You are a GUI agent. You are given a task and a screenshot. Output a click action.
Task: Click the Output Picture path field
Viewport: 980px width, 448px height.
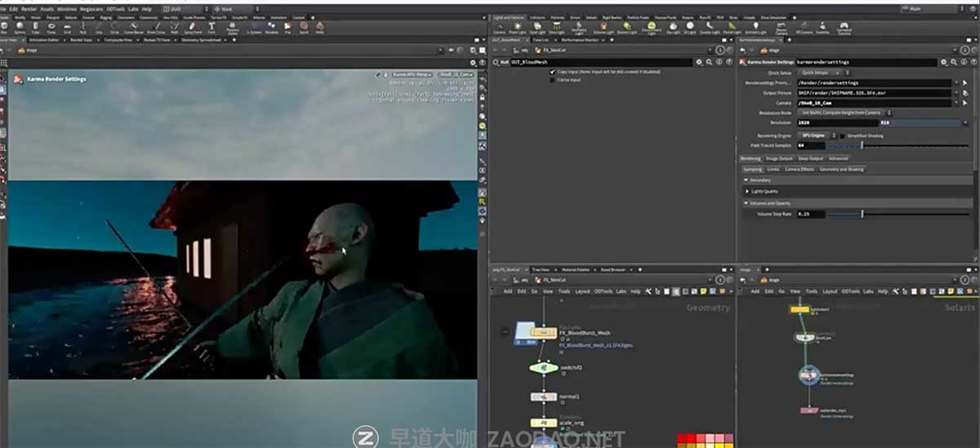tap(875, 93)
